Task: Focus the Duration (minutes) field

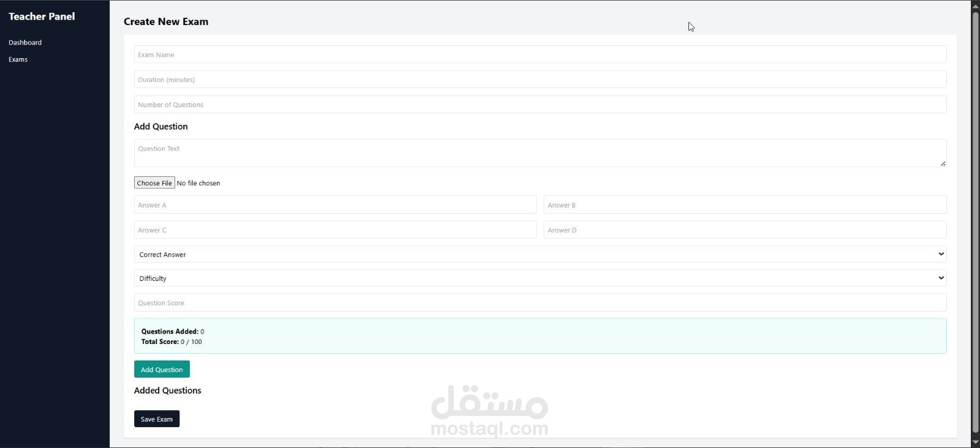Action: (x=540, y=80)
